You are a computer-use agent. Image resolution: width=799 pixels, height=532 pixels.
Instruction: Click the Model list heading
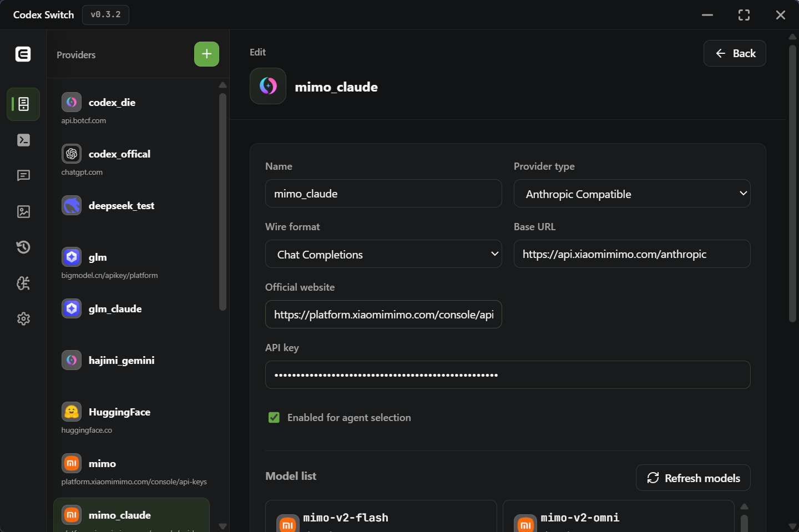(x=291, y=476)
